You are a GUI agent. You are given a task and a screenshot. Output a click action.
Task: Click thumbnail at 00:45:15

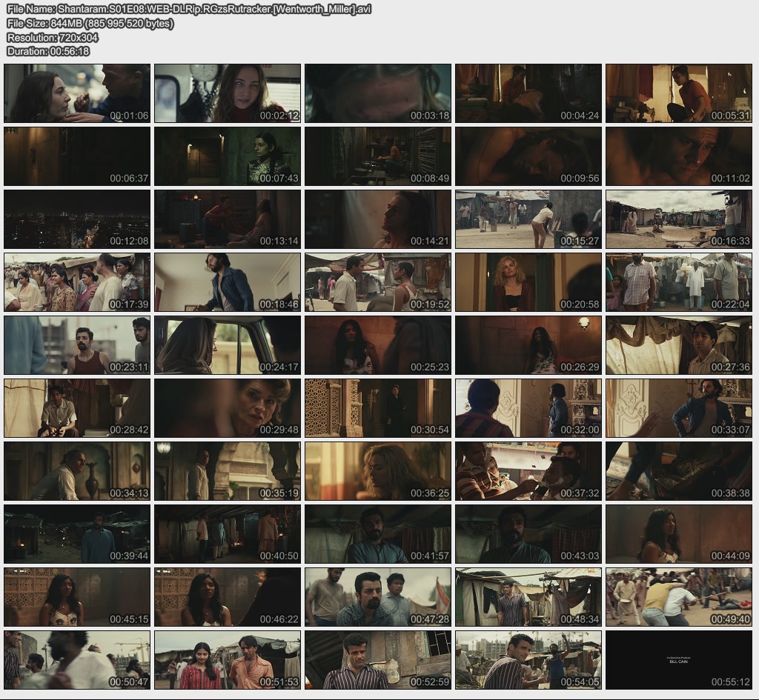point(77,598)
